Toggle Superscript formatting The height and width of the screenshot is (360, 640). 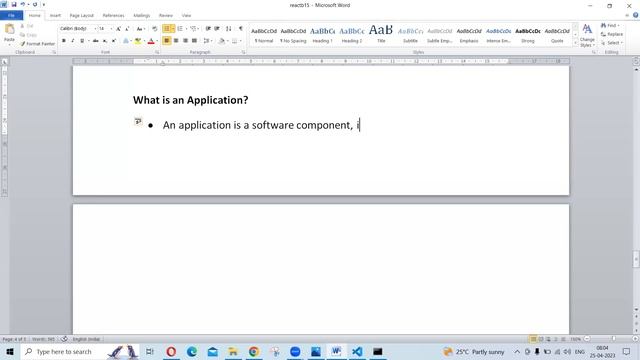[x=114, y=41]
